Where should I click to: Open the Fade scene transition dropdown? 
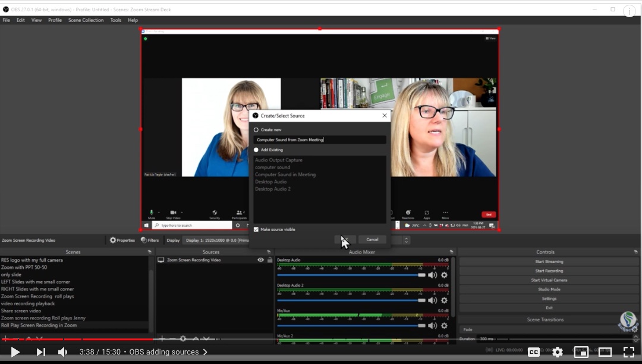click(547, 329)
